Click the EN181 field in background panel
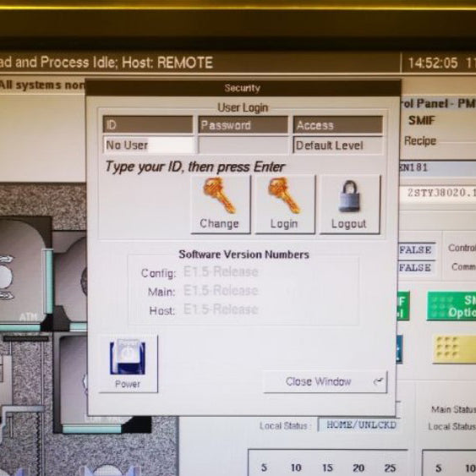476x476 pixels. (437, 167)
